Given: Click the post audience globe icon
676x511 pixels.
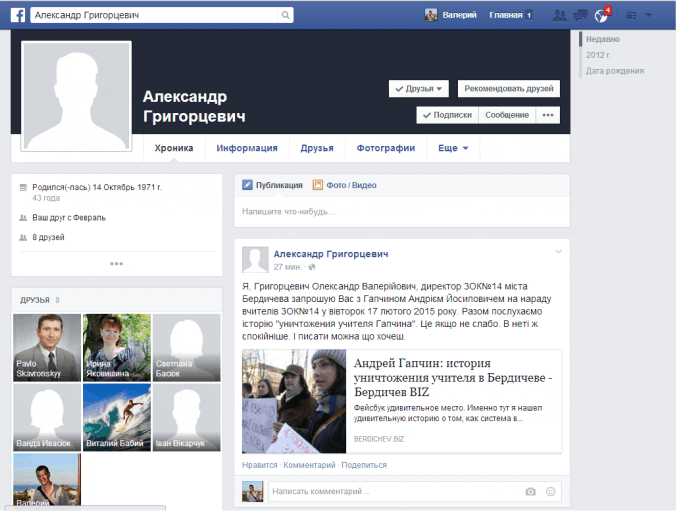Looking at the screenshot, I should [312, 267].
